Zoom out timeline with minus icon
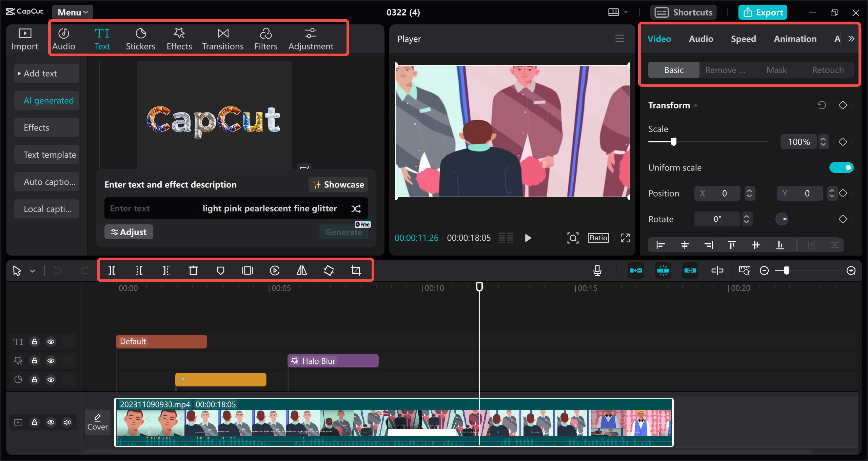The height and width of the screenshot is (461, 868). [x=764, y=270]
